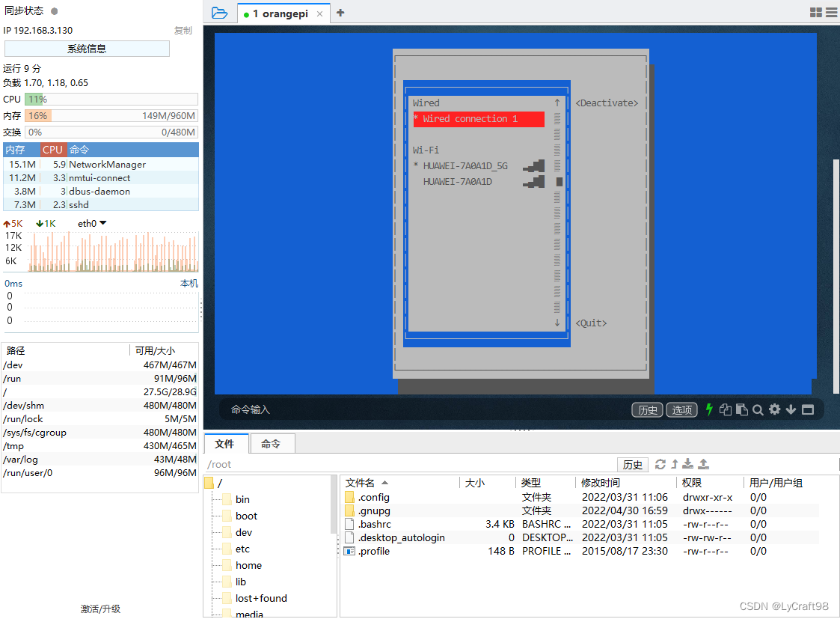Open the connection manager folder icon
This screenshot has height=619, width=840.
[219, 13]
